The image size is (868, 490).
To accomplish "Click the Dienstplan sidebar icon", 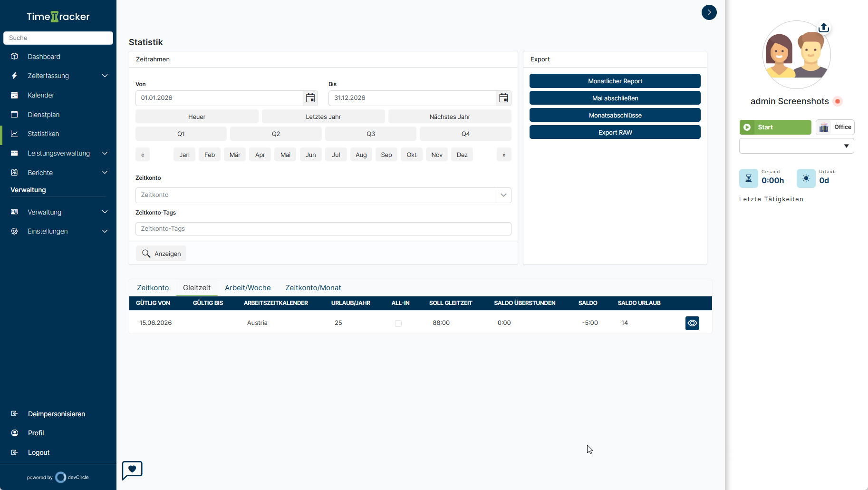I will click(x=14, y=114).
